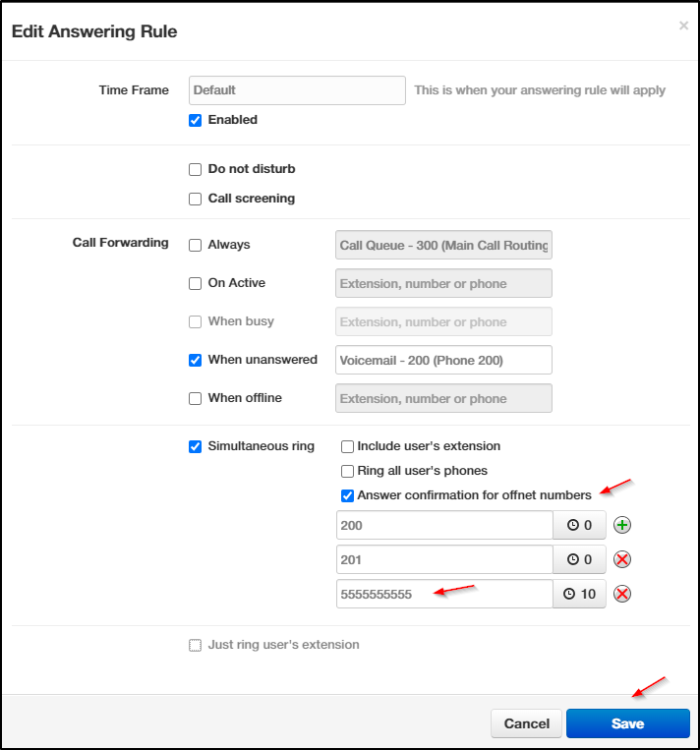Remove the 201 simultaneous ring entry
700x750 pixels.
click(622, 559)
